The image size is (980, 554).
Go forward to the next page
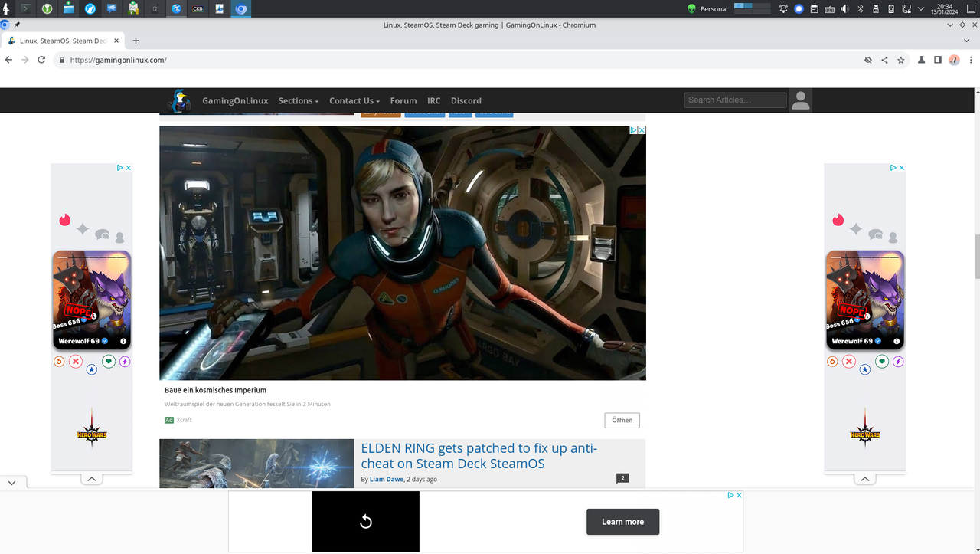click(25, 60)
